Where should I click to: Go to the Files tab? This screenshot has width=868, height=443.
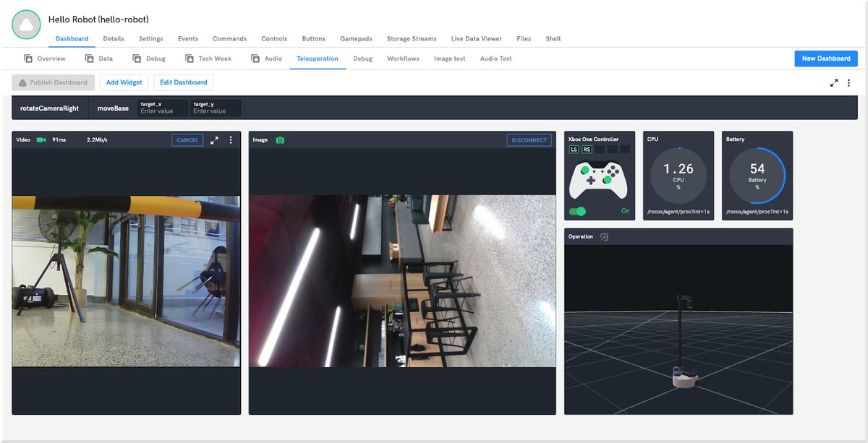tap(524, 39)
